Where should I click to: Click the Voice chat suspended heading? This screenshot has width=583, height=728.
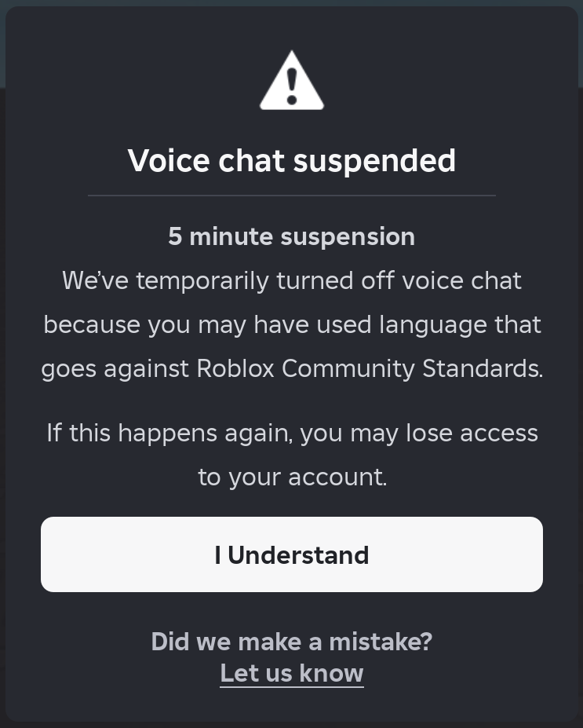292,161
